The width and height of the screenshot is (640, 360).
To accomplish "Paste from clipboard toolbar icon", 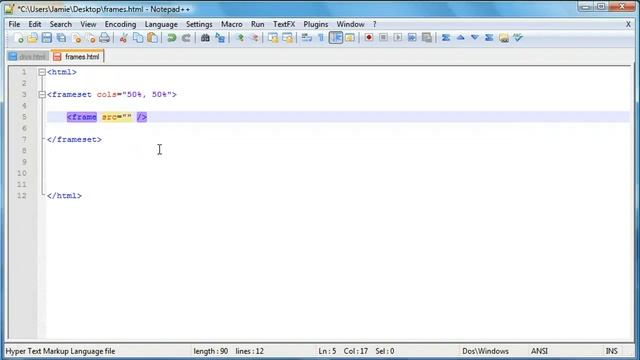I will [x=153, y=38].
